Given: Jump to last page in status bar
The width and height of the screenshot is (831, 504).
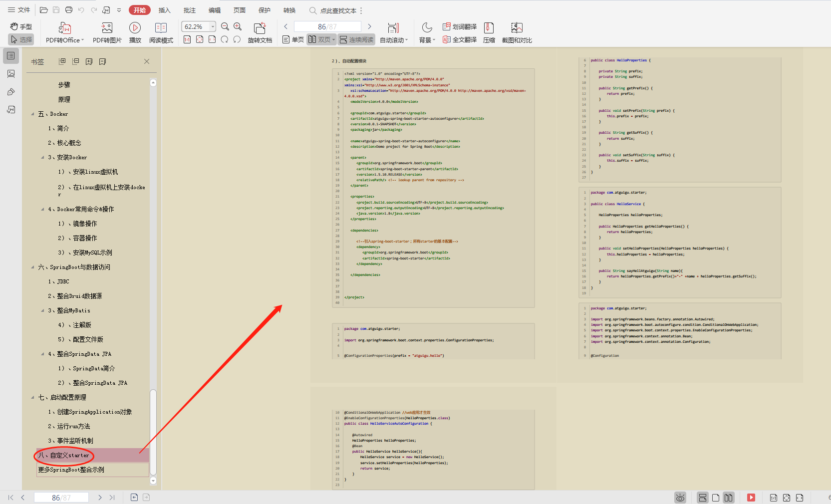Looking at the screenshot, I should (x=112, y=498).
